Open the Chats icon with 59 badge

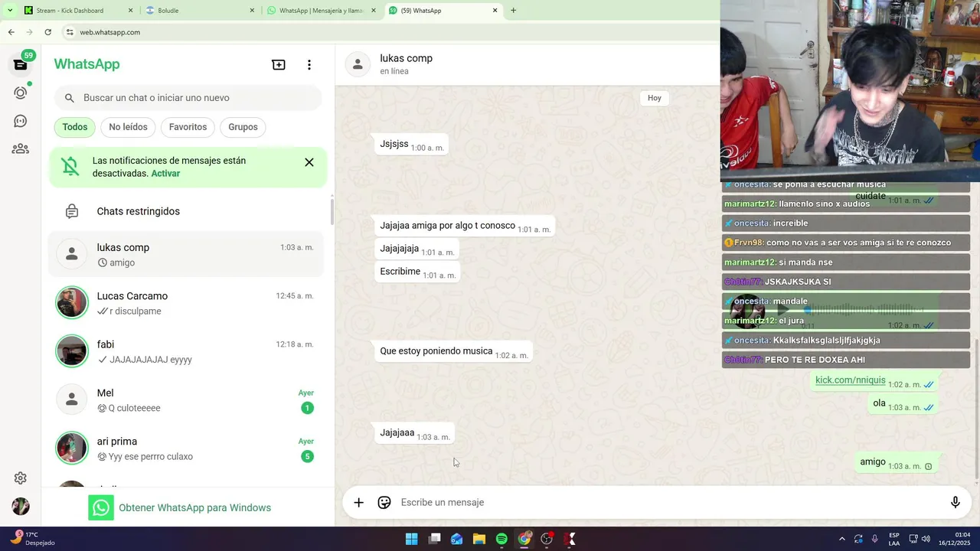pyautogui.click(x=21, y=64)
